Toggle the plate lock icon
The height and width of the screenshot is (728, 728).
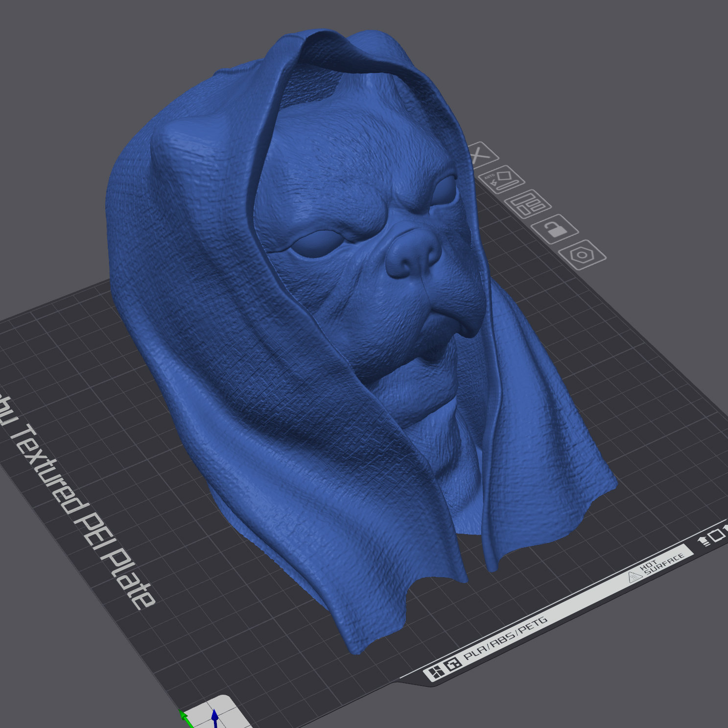pos(555,229)
